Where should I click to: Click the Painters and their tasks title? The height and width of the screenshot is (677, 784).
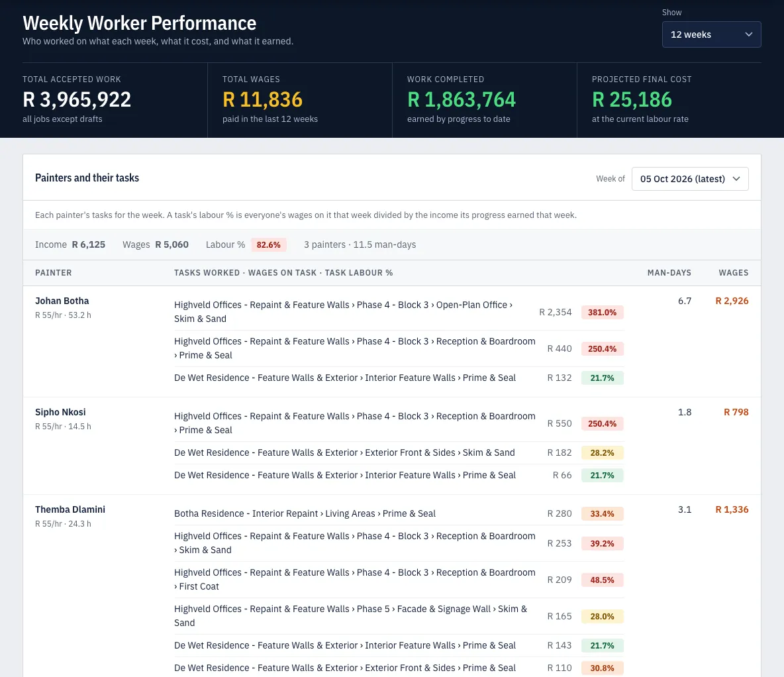87,178
